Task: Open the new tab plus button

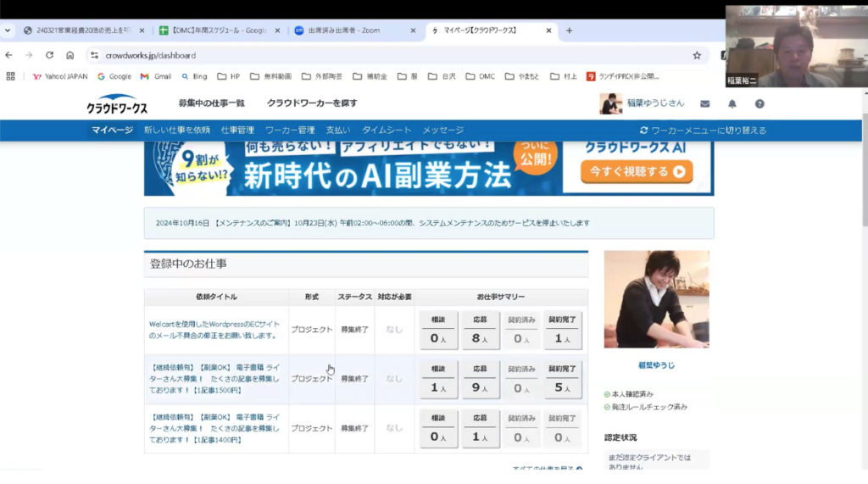Action: click(569, 31)
